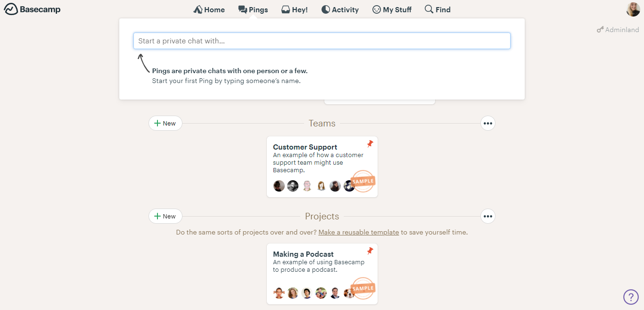Click third avatar on Making a Podcast card

pos(307,293)
